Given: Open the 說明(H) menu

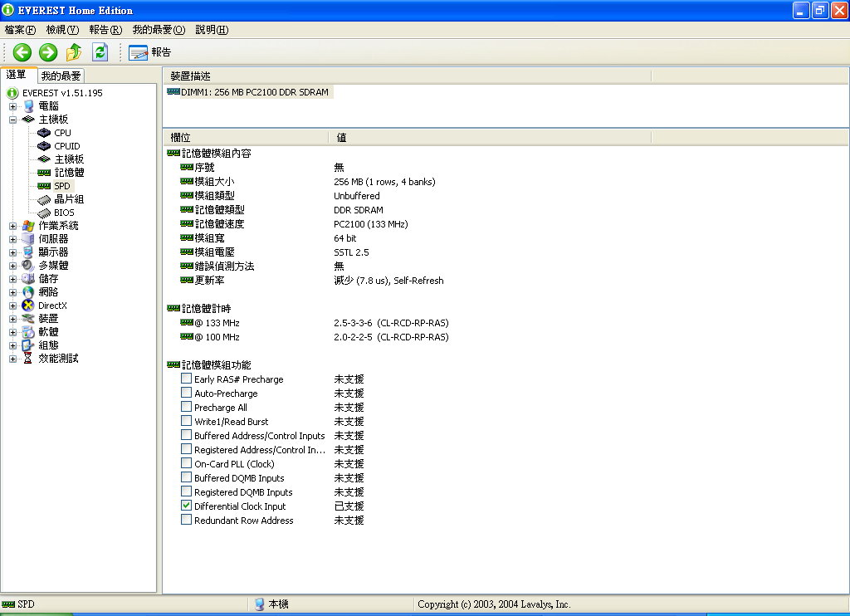Looking at the screenshot, I should (212, 30).
